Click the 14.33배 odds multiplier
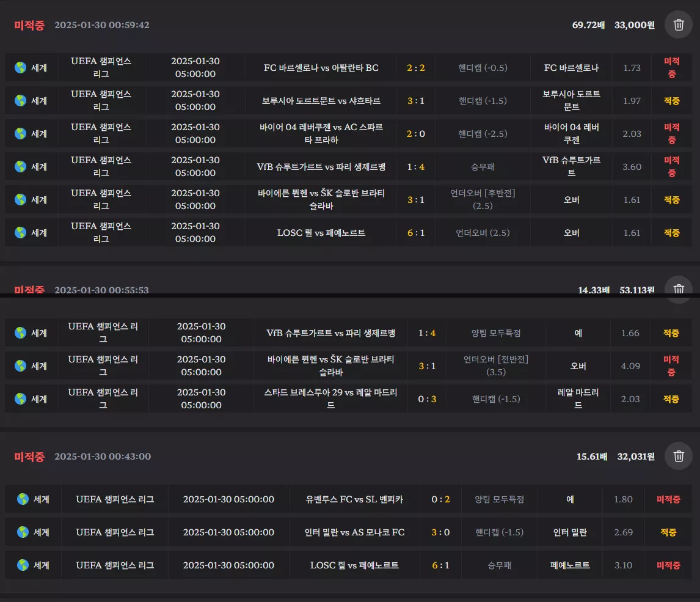The width and height of the screenshot is (700, 602). click(x=594, y=290)
